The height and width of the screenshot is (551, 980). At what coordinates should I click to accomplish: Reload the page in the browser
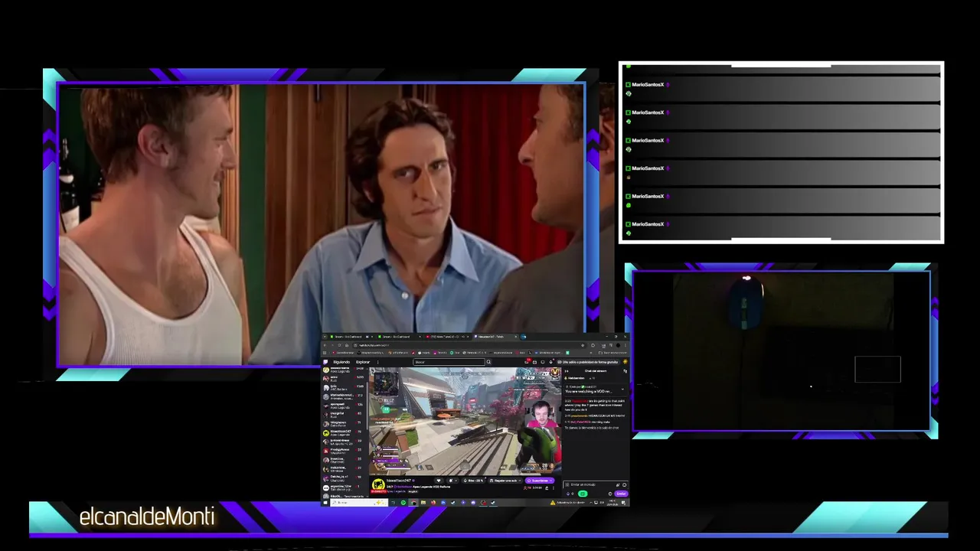click(339, 345)
